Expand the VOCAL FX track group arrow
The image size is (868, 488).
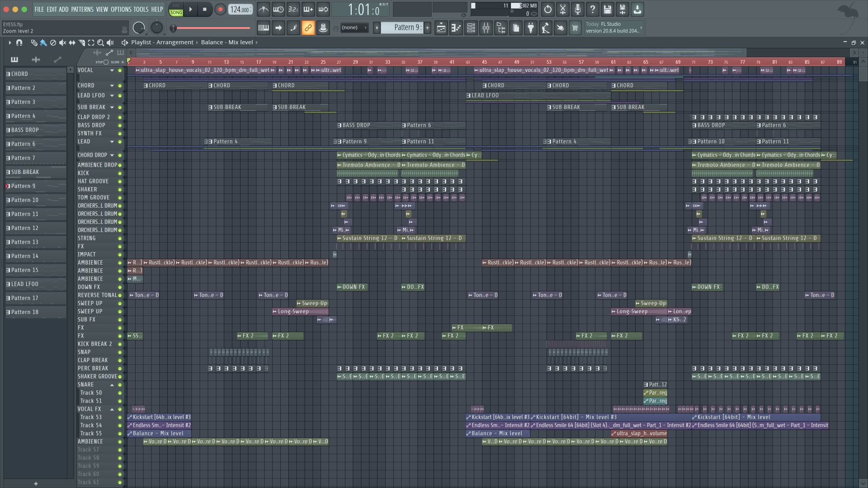pos(112,409)
